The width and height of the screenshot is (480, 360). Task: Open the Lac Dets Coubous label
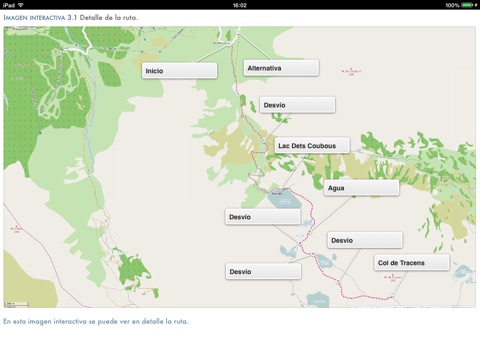tap(312, 145)
